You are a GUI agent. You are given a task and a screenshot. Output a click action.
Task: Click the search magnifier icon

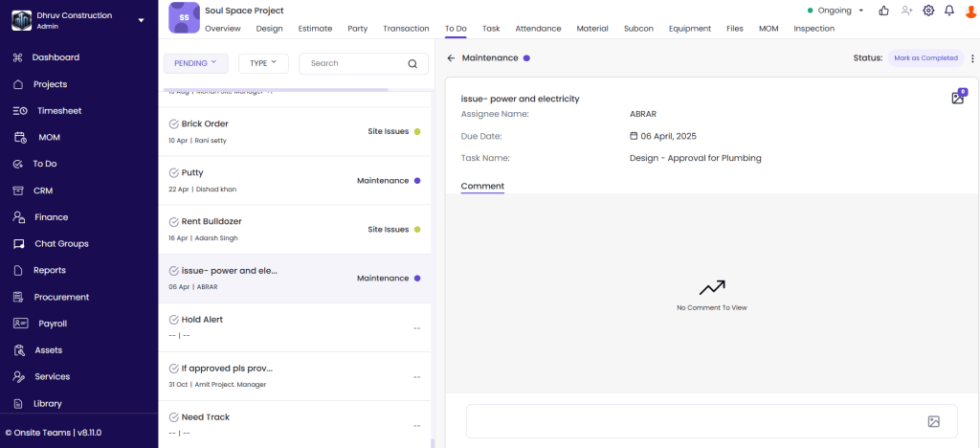click(412, 64)
